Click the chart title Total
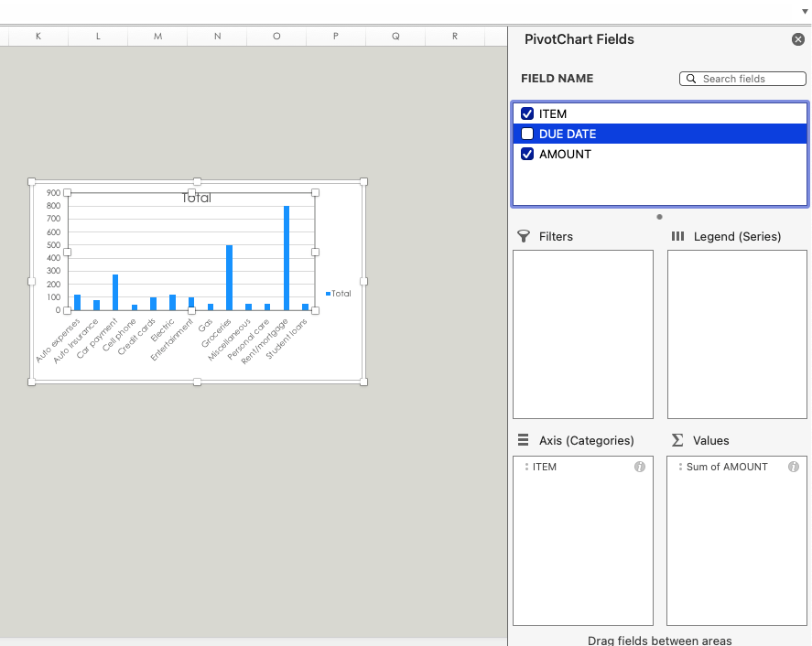The image size is (812, 646). coord(196,198)
